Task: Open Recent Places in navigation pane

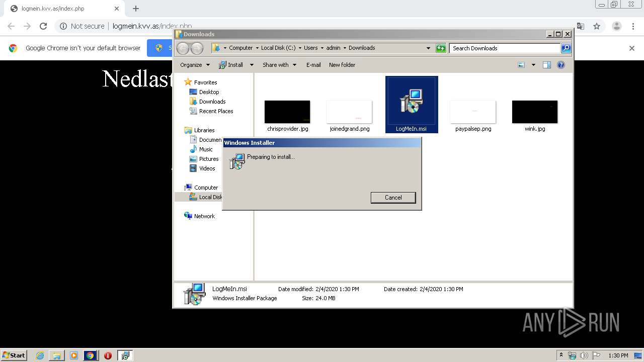Action: point(216,111)
